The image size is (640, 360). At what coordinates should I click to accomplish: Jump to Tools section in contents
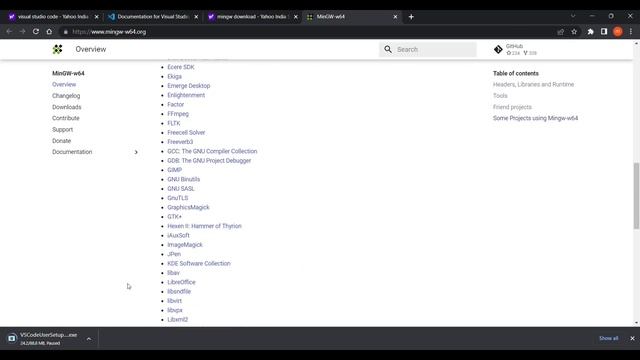[500, 96]
